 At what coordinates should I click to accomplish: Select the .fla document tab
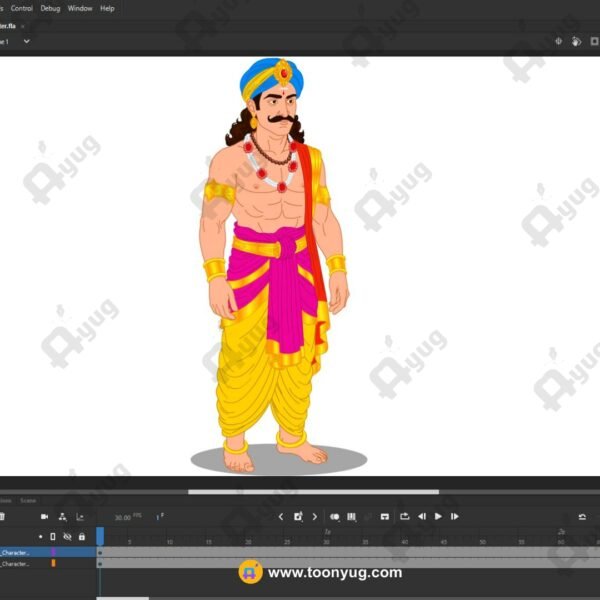(8, 26)
